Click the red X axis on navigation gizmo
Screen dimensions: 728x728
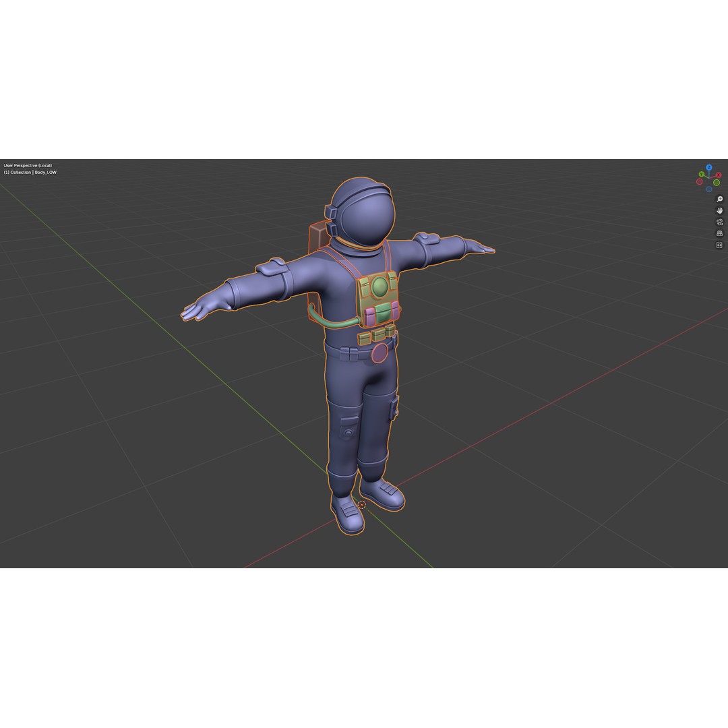(x=719, y=175)
